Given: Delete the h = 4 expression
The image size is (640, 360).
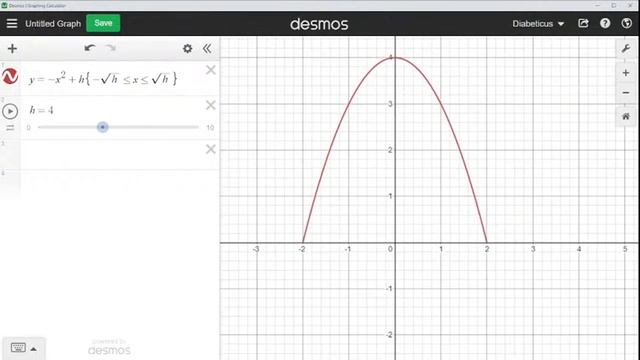Looking at the screenshot, I should (211, 105).
